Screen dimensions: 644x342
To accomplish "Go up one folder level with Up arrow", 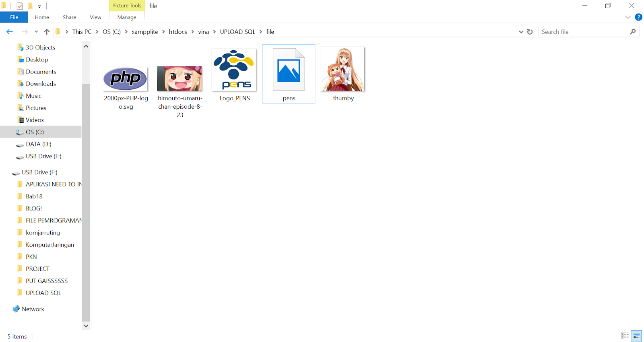I will 47,32.
